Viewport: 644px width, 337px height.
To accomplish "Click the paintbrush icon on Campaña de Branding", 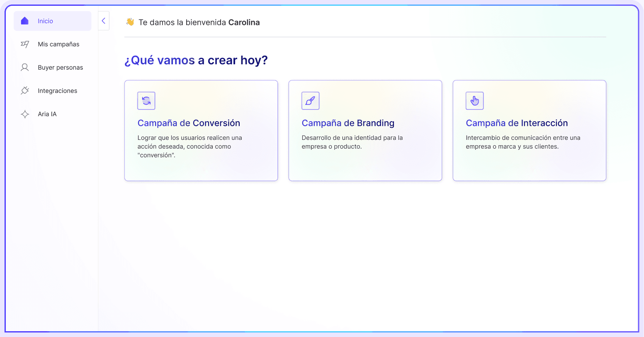I will click(x=310, y=100).
